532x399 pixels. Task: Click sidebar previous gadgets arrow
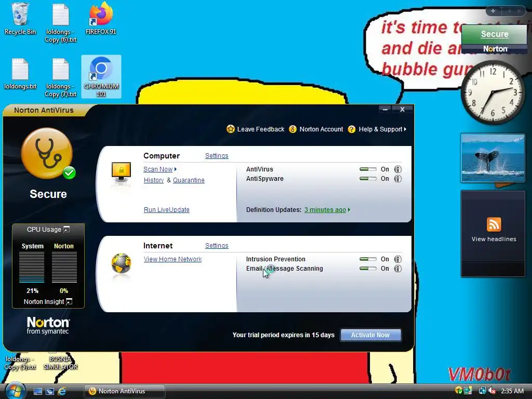tap(509, 11)
